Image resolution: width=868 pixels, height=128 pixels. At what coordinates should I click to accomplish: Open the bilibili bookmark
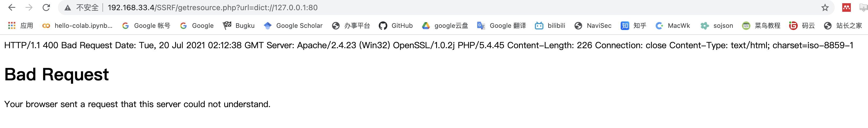pos(550,25)
